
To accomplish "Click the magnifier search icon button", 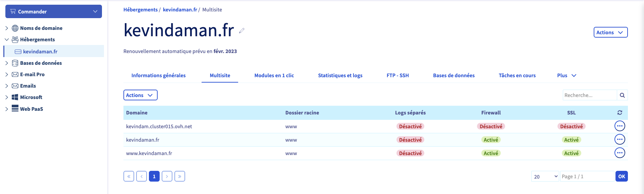I will (622, 95).
